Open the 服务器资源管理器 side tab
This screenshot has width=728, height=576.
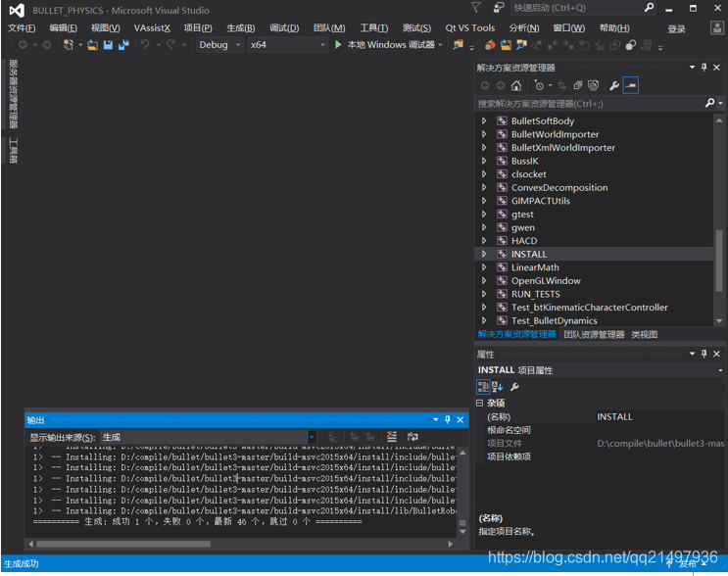pyautogui.click(x=13, y=94)
